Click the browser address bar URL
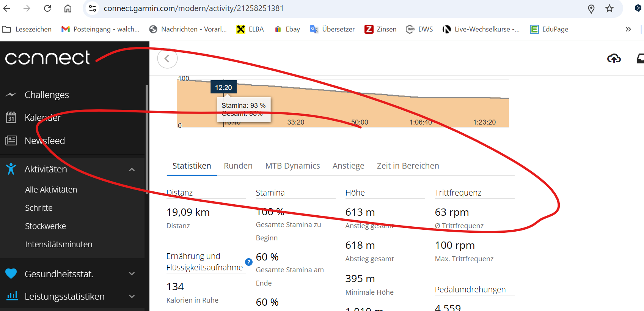 (x=193, y=8)
